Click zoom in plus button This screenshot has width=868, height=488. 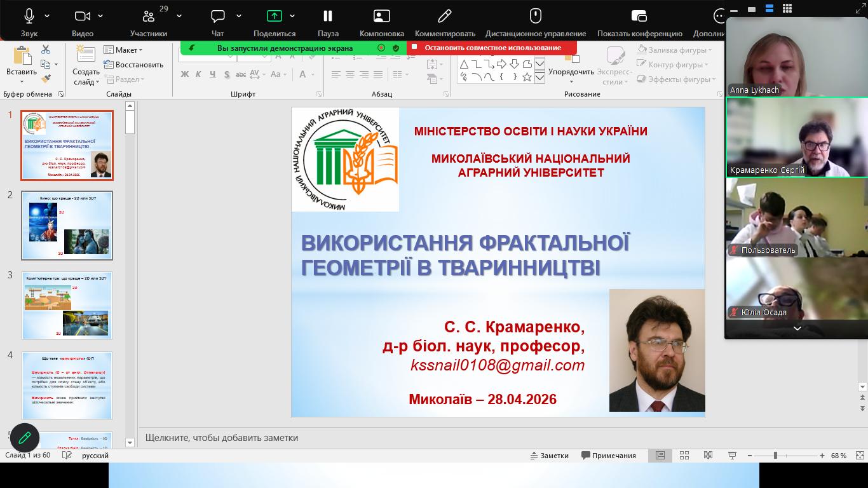pyautogui.click(x=822, y=456)
